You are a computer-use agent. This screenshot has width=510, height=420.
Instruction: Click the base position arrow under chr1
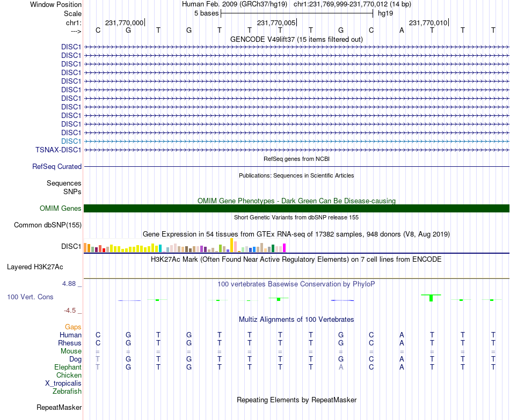(76, 31)
